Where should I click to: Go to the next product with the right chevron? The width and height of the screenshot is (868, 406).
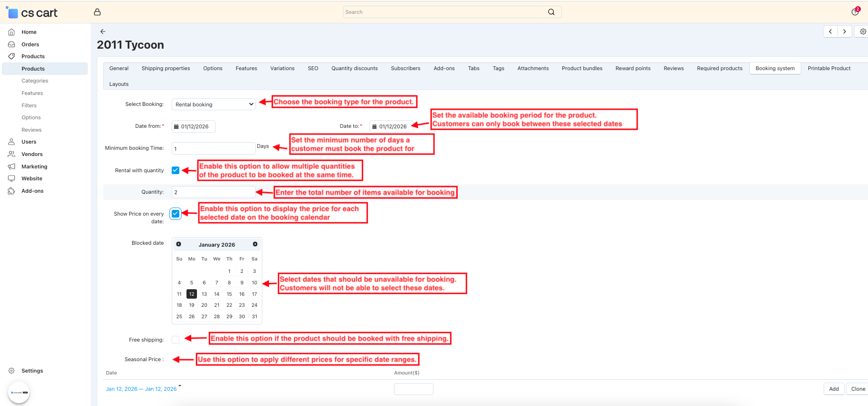845,31
